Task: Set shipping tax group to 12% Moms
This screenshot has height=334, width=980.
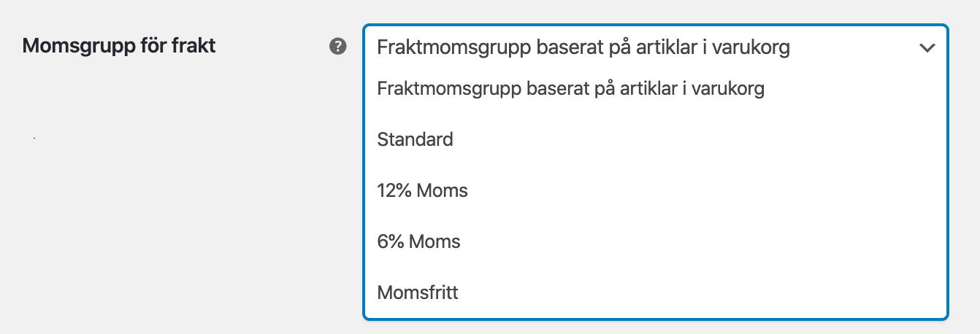Action: (x=422, y=191)
